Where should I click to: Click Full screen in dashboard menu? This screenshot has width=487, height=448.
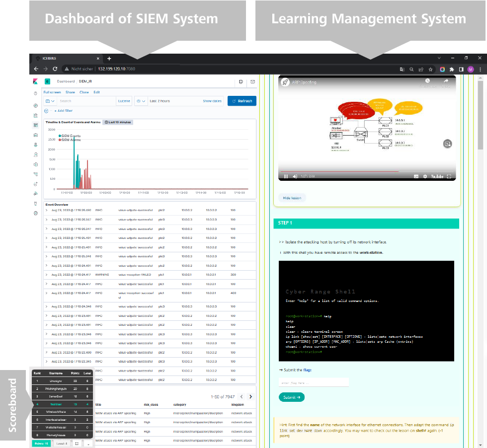click(x=52, y=92)
